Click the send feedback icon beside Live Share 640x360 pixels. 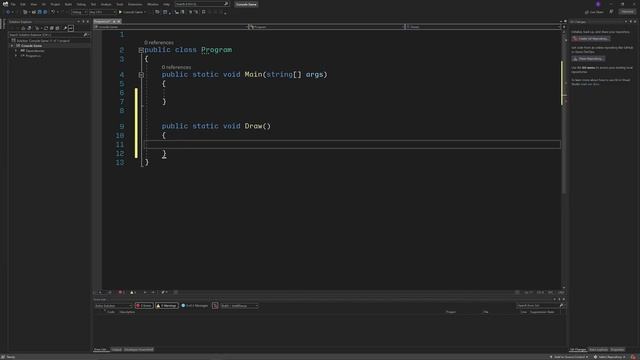point(611,12)
